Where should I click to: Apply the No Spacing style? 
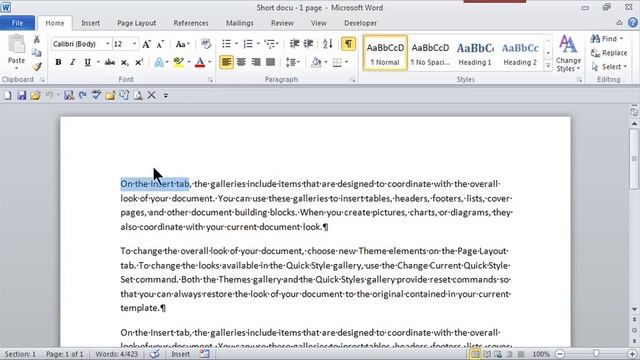(430, 53)
